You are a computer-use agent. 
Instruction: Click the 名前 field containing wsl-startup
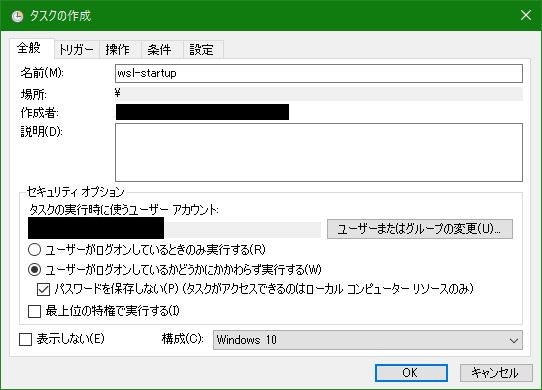pos(319,73)
